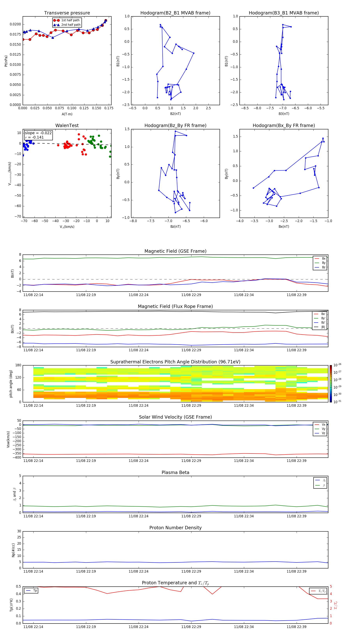This screenshot has height=644, width=351.
Task: Click the 'Bx(nT)' x-axis label
Action: click(284, 227)
